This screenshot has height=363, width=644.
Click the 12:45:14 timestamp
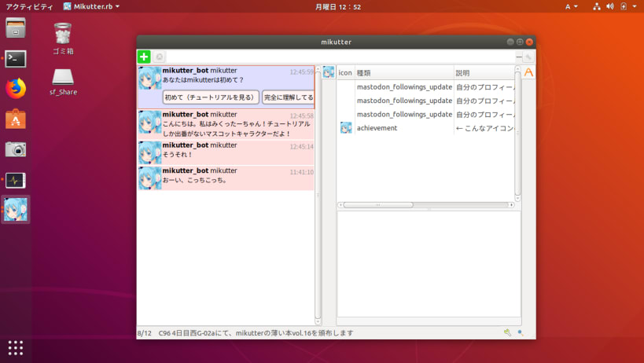tap(301, 146)
